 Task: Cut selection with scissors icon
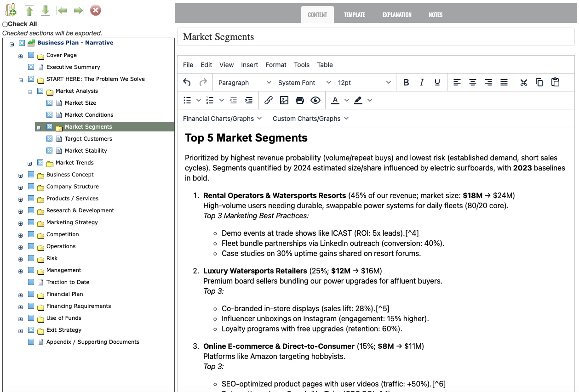coord(524,82)
